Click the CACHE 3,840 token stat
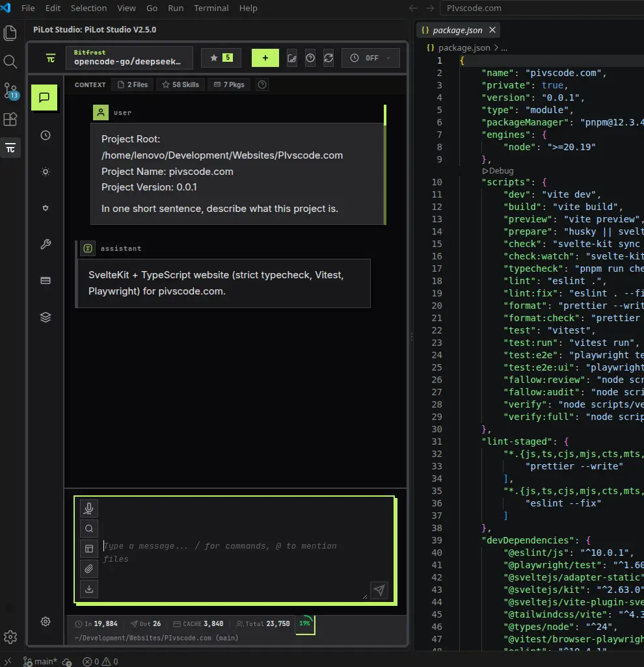Screen dimensions: 644x667 198,623
